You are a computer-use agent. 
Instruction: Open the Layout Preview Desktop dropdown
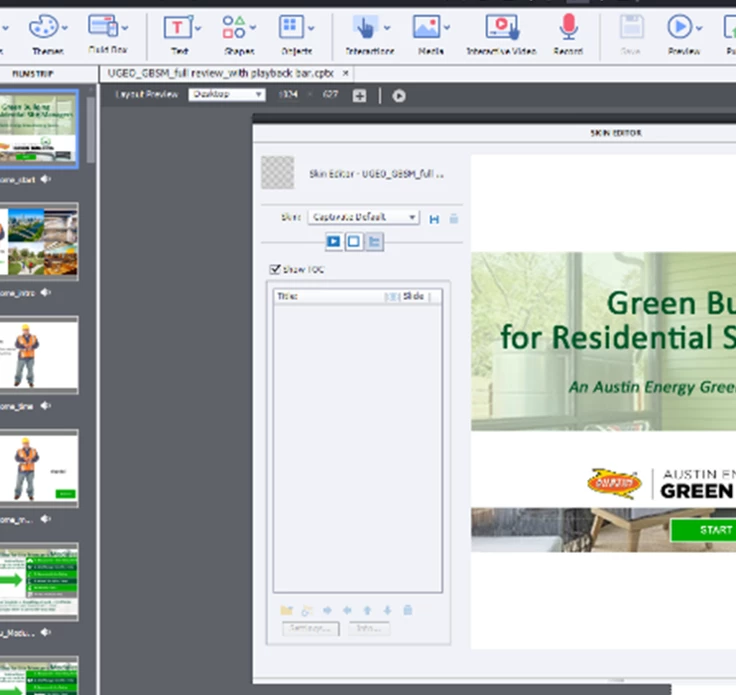tap(227, 95)
